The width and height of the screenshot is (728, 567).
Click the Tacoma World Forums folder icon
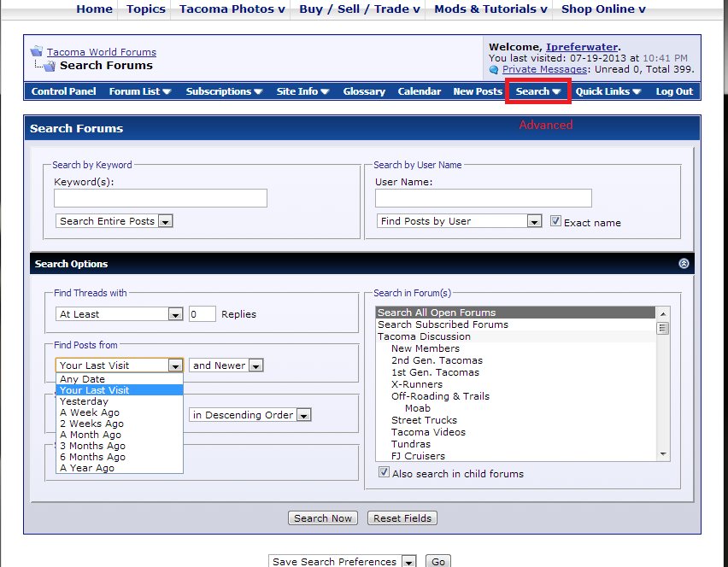coord(36,51)
